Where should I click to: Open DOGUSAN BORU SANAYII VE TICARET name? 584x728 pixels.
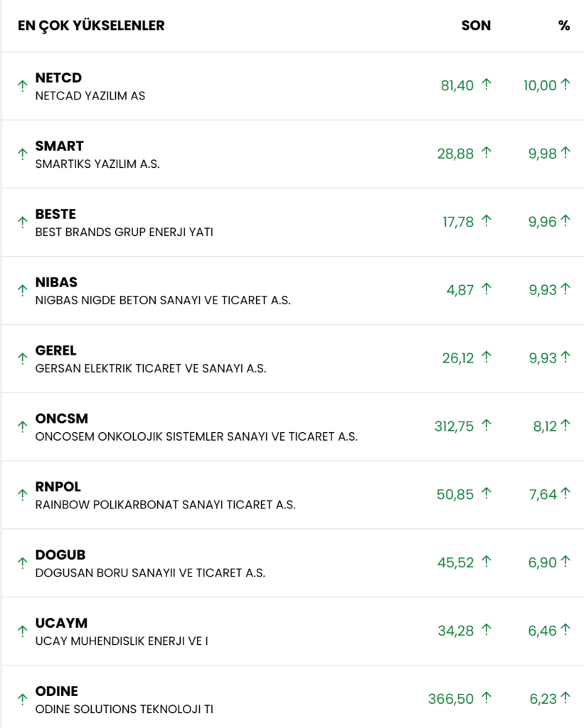150,572
